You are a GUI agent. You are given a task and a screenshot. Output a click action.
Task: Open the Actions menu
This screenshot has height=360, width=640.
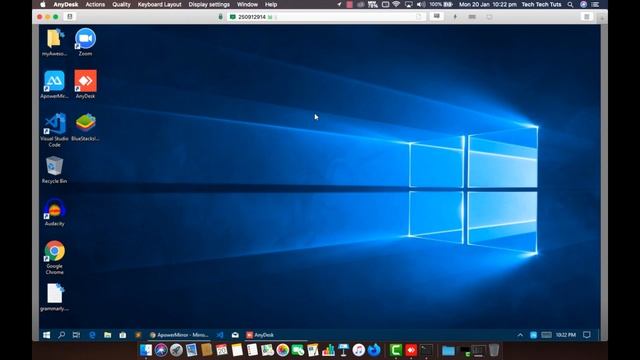[x=95, y=4]
